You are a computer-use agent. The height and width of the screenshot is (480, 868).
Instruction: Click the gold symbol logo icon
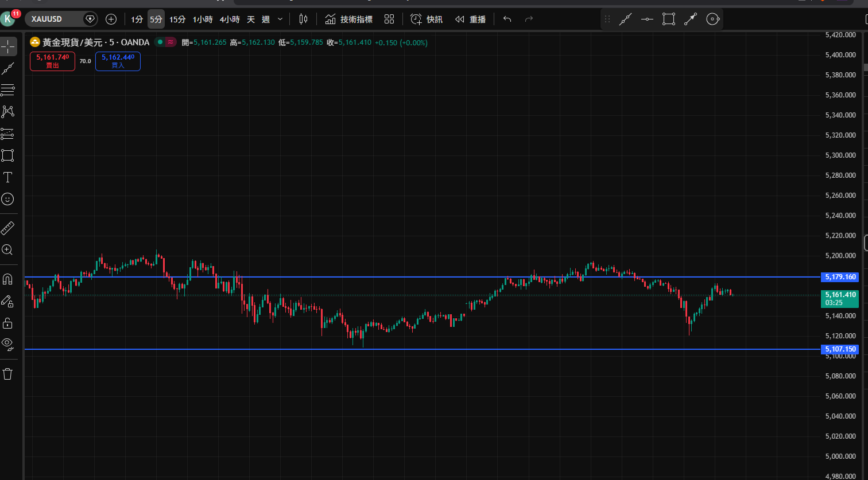click(35, 42)
